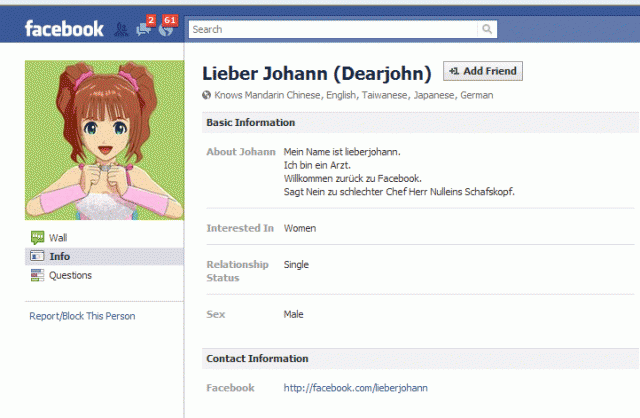Click the 'Interested In' label

pyautogui.click(x=240, y=228)
